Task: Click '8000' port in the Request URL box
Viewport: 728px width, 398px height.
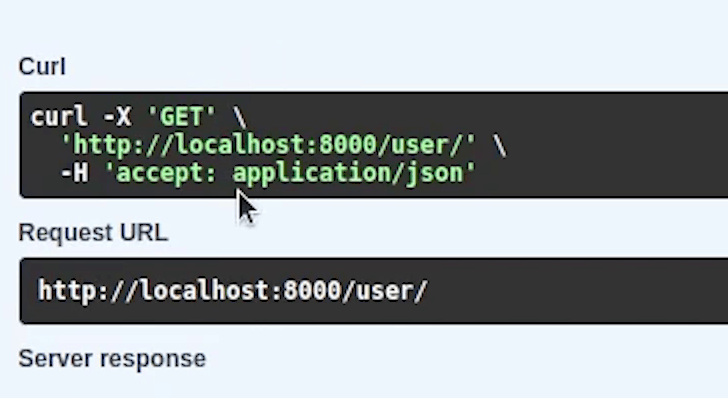Action: tap(312, 291)
